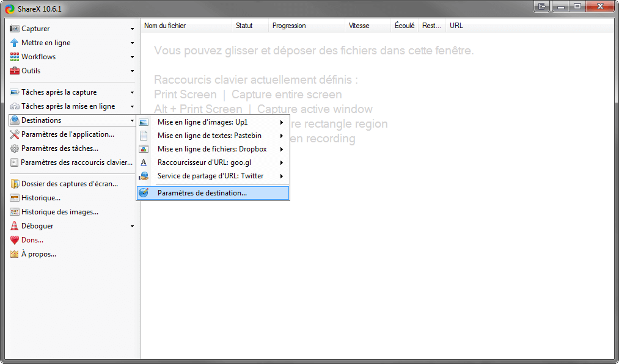Click the Dons red heart icon
The image size is (619, 364).
click(15, 240)
